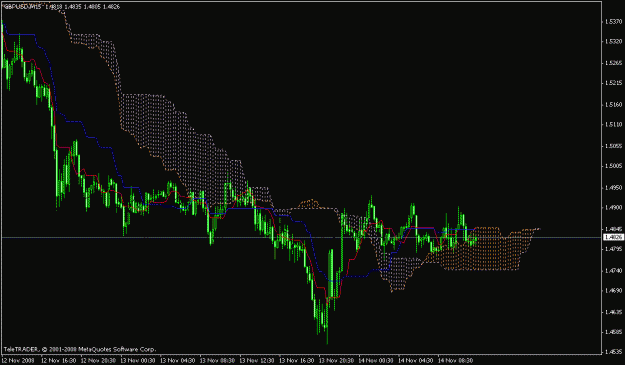Click the 1.5005 price scale label
Viewport: 625px width, 365px height.
613,166
